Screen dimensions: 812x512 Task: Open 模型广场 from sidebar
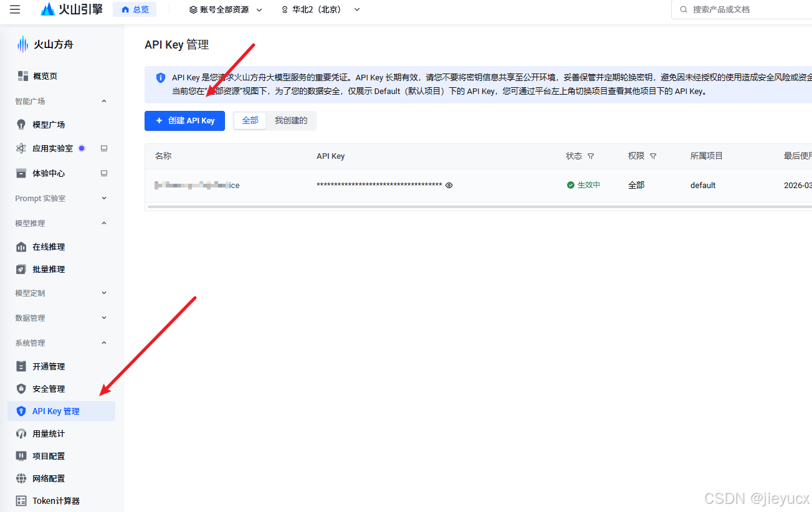49,125
